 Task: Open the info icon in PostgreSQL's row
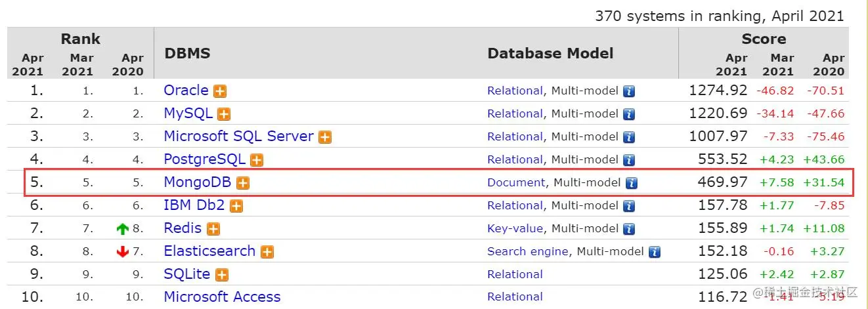[629, 160]
